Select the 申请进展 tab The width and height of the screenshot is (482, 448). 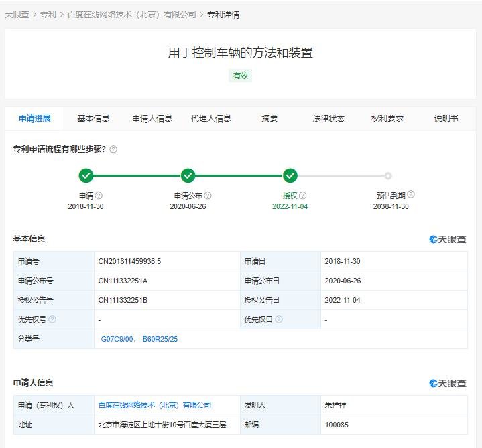(35, 119)
